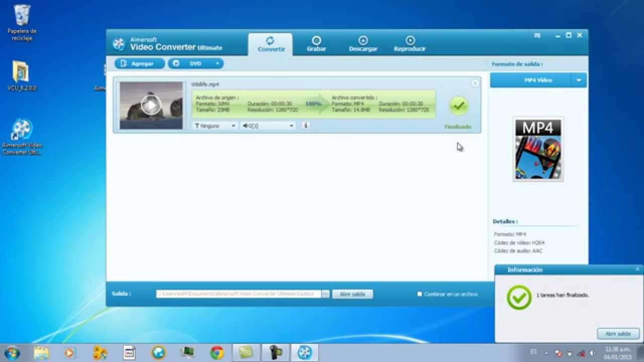
Task: Click the ES language indicator in tray
Action: click(x=533, y=352)
